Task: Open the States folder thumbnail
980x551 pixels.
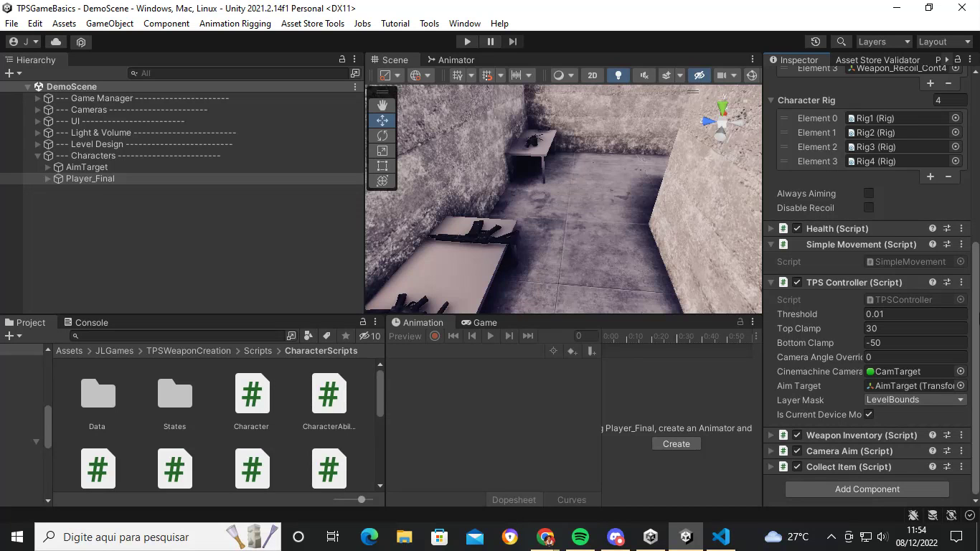Action: coord(174,394)
